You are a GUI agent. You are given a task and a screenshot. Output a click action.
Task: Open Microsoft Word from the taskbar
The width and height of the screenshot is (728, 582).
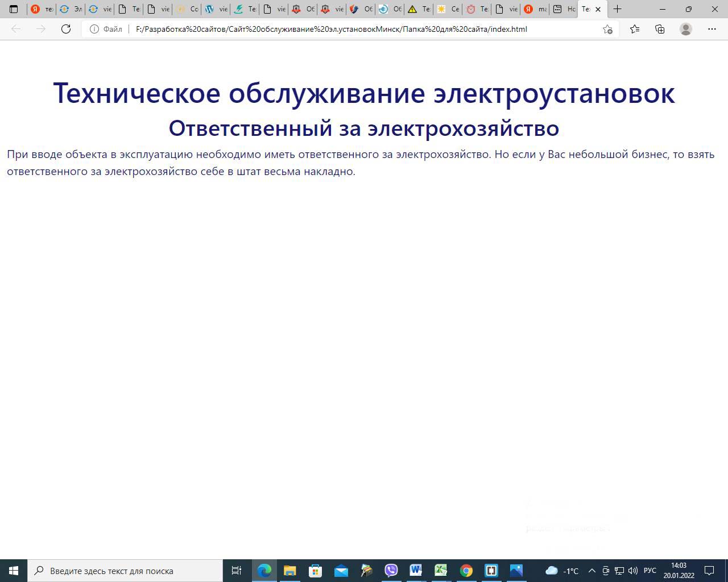pos(416,571)
